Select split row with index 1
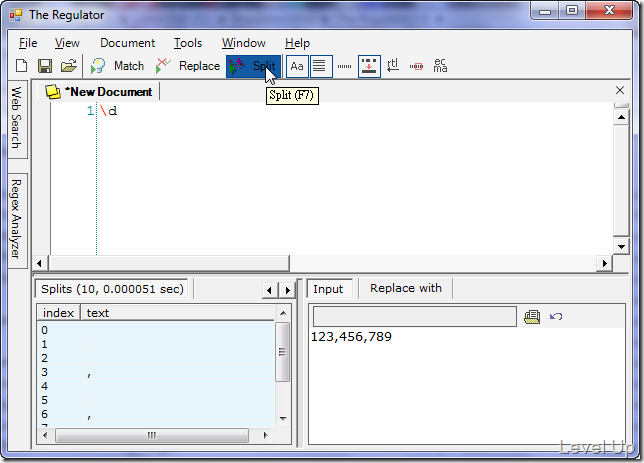The height and width of the screenshot is (463, 644). 156,344
